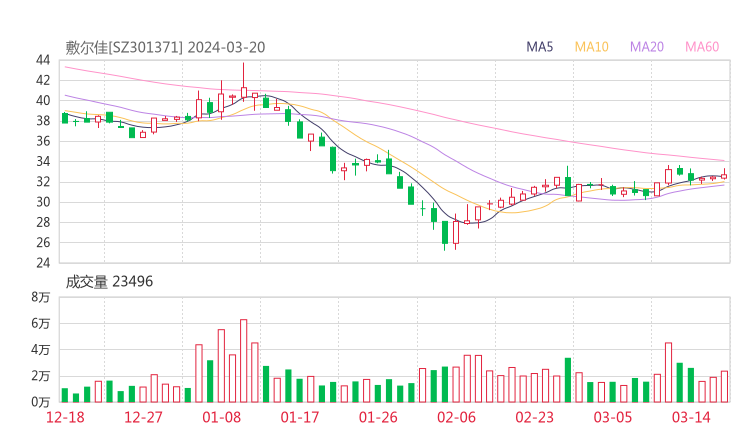Click the MA60 legend label
This screenshot has height=440, width=740.
point(702,47)
